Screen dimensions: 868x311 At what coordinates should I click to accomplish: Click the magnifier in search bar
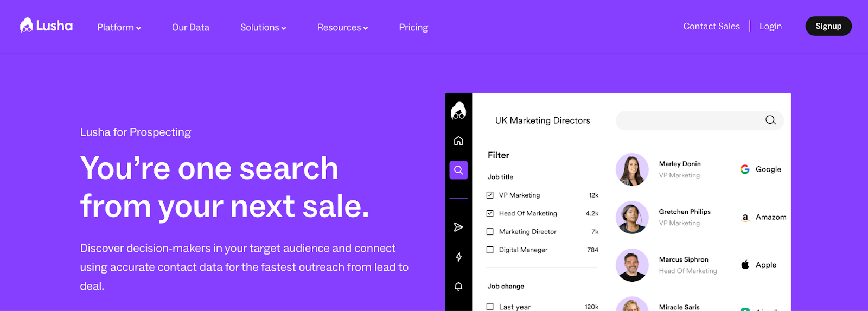tap(770, 120)
